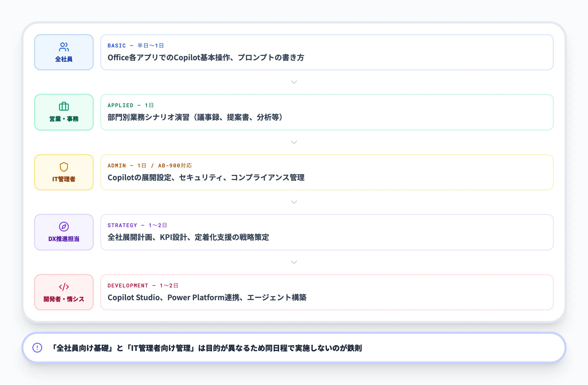This screenshot has height=385, width=588.
Task: Click the chevron below the ADMIN card
Action: tap(294, 202)
